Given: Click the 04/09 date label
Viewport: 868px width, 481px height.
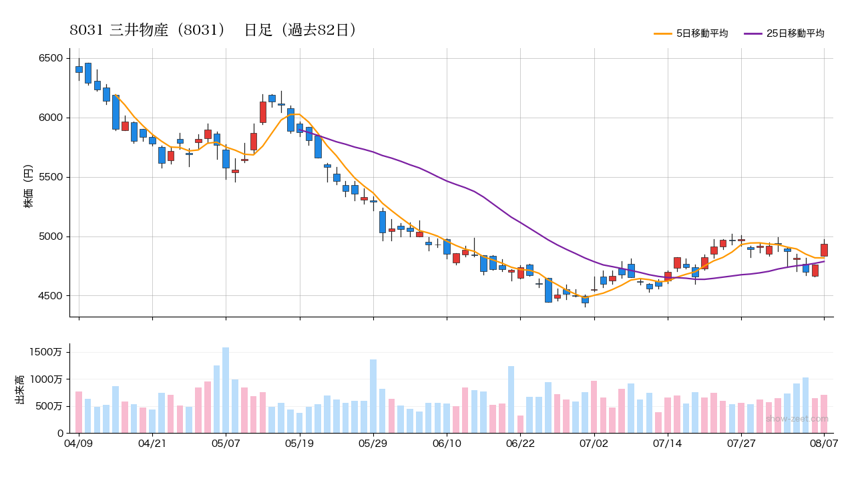Looking at the screenshot, I should click(x=79, y=443).
